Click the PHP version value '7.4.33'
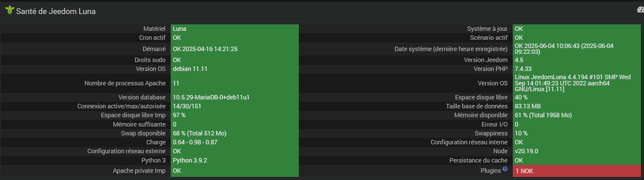Screen dimensions: 644x180 pos(523,69)
